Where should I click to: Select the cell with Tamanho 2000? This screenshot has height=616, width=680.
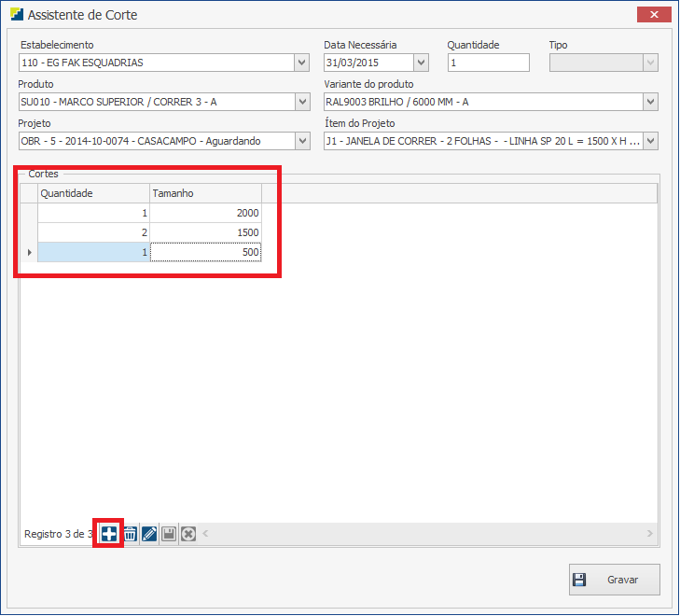205,213
